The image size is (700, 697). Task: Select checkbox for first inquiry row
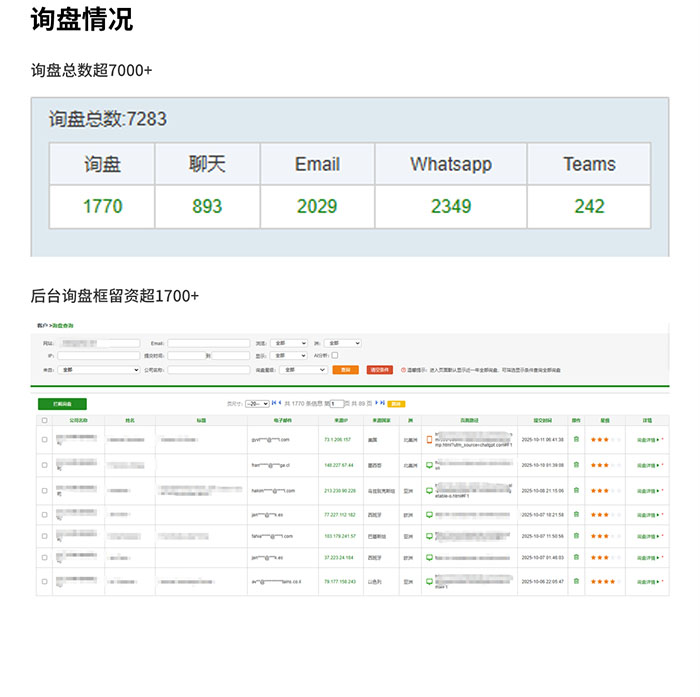tap(44, 439)
